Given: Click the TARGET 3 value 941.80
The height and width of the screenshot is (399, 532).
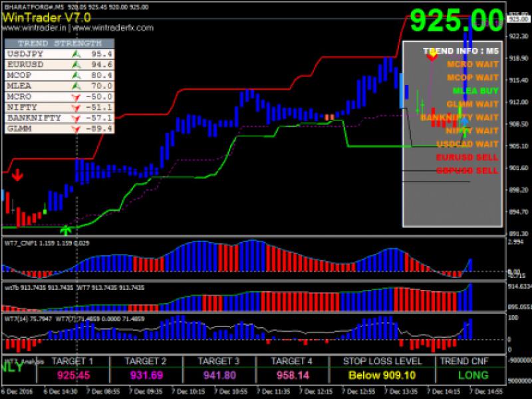Looking at the screenshot, I should [x=219, y=375].
